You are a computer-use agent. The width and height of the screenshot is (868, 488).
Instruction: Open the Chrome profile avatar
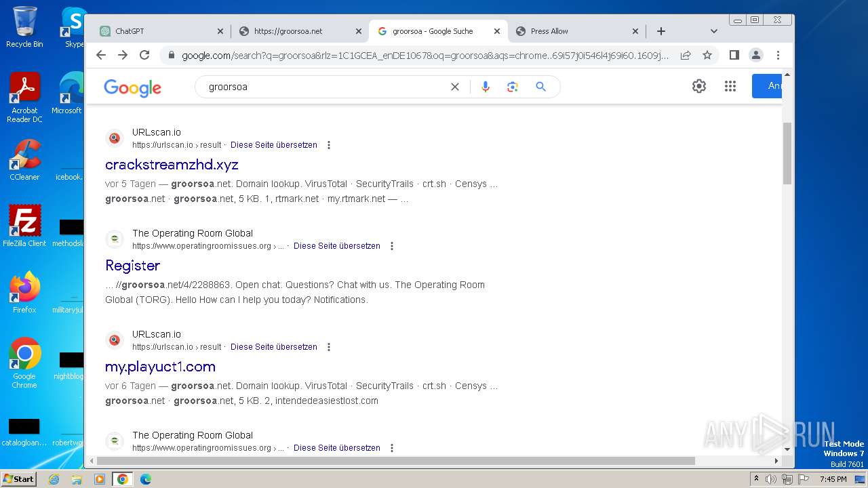click(756, 55)
